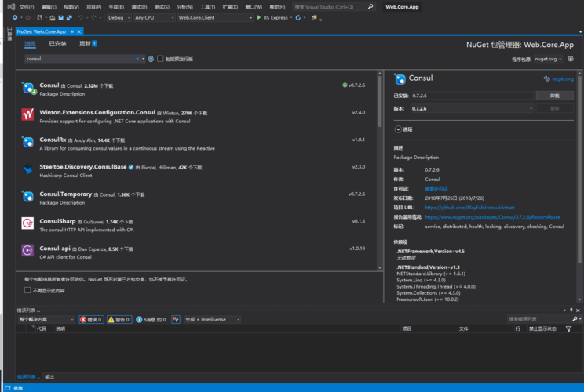Screen dimensions: 584x392
Task: Click the navigate forward toolbar icon
Action: point(28,17)
